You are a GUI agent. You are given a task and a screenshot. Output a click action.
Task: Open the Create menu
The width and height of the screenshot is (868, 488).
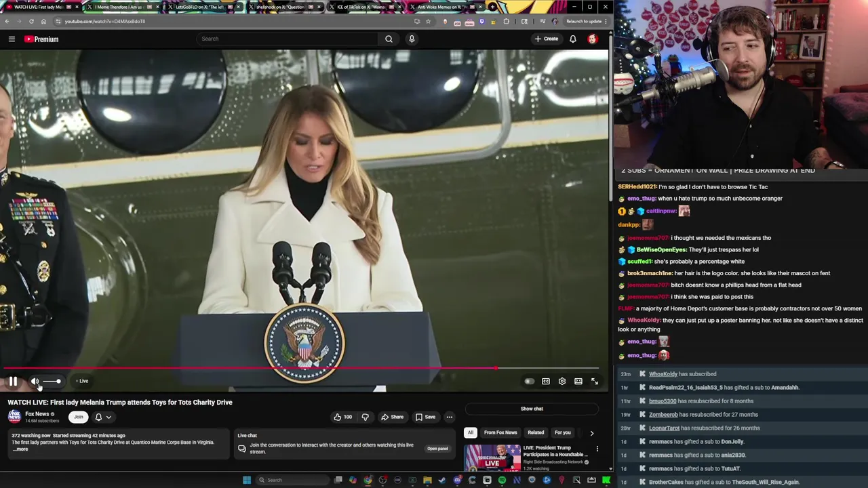click(x=547, y=39)
